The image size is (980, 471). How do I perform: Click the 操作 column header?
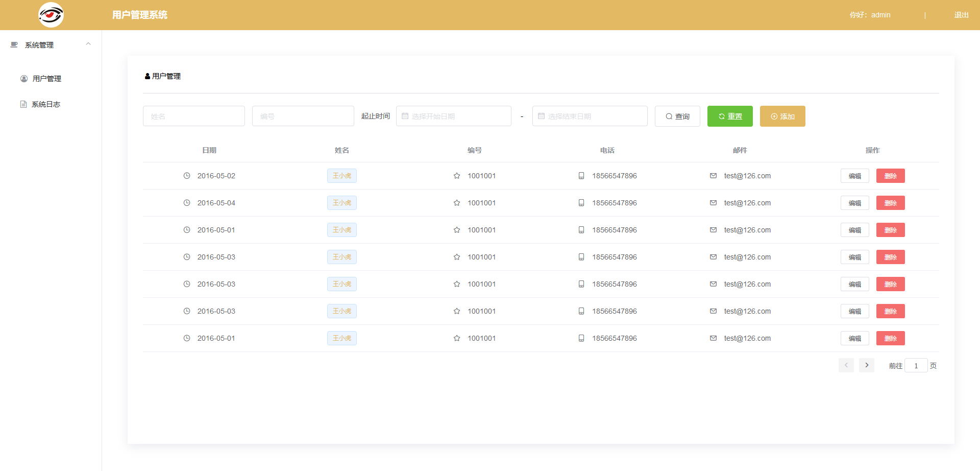coord(873,150)
